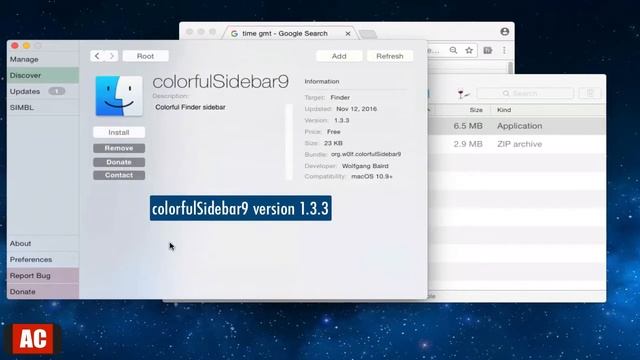640x360 pixels.
Task: Click the Finder window search field
Action: click(525, 93)
